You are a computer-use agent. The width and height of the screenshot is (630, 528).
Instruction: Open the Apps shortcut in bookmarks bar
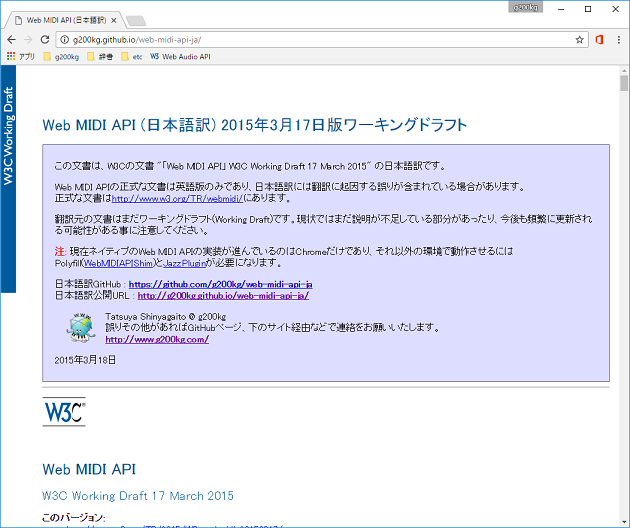(20, 57)
